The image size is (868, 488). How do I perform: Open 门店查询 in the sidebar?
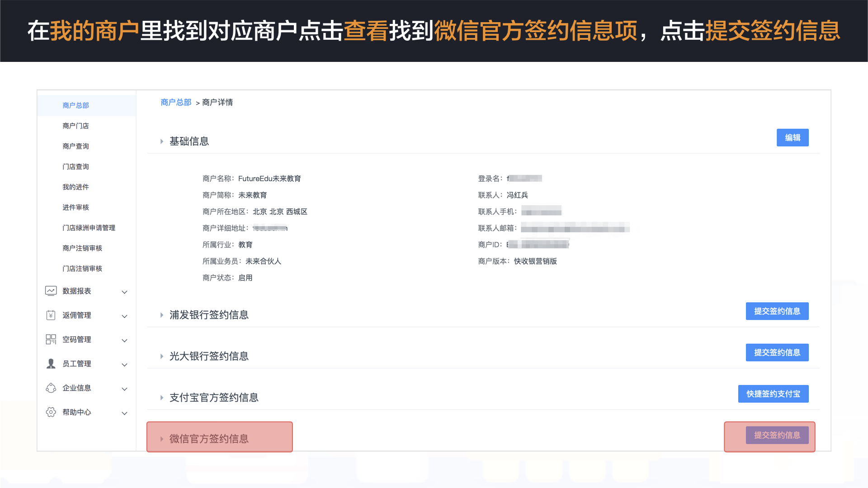coord(76,166)
